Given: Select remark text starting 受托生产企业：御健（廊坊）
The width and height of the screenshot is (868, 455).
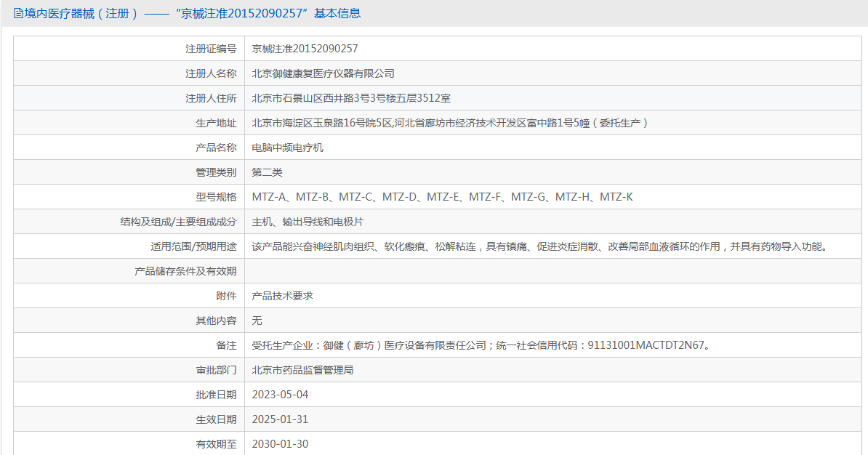Looking at the screenshot, I should (x=483, y=345).
